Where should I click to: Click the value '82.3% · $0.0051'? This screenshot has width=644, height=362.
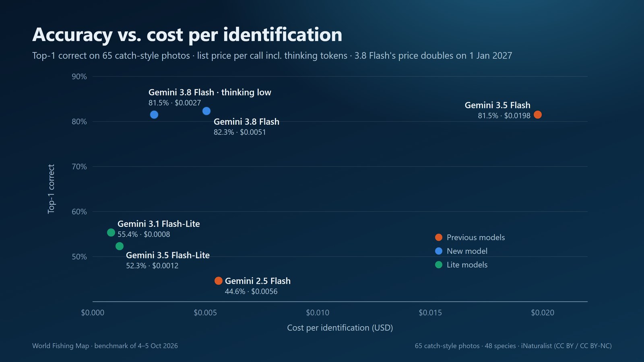(240, 132)
